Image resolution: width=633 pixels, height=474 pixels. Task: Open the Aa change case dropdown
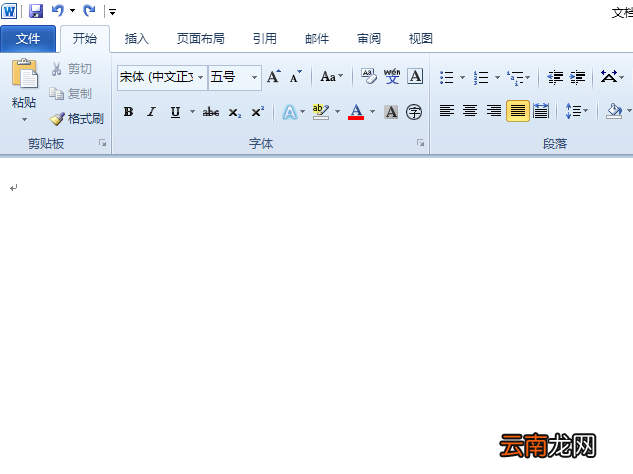[331, 76]
